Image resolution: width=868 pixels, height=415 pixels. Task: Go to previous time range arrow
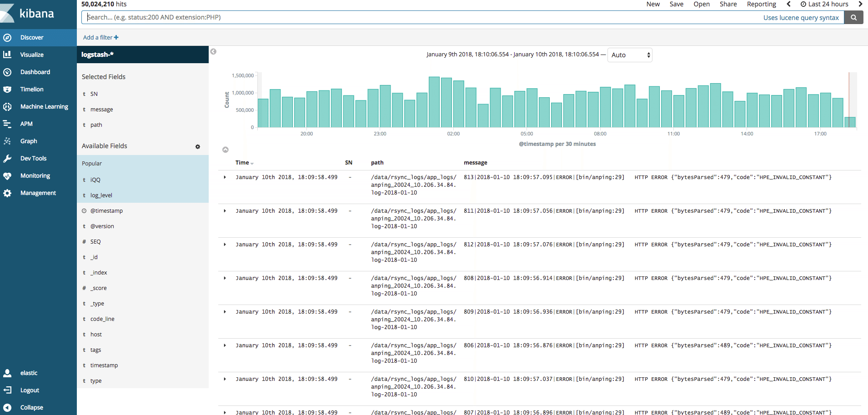789,4
